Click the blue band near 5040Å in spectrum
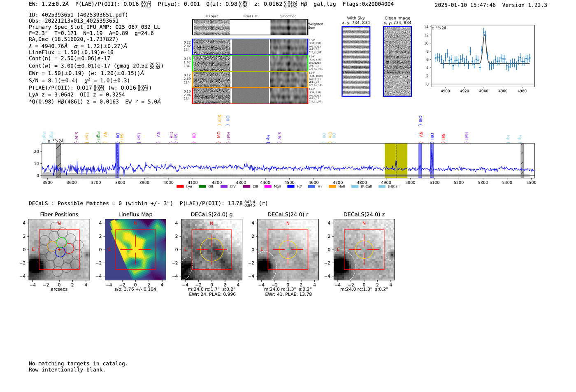Screen dimensions: 576x392 click(420, 161)
